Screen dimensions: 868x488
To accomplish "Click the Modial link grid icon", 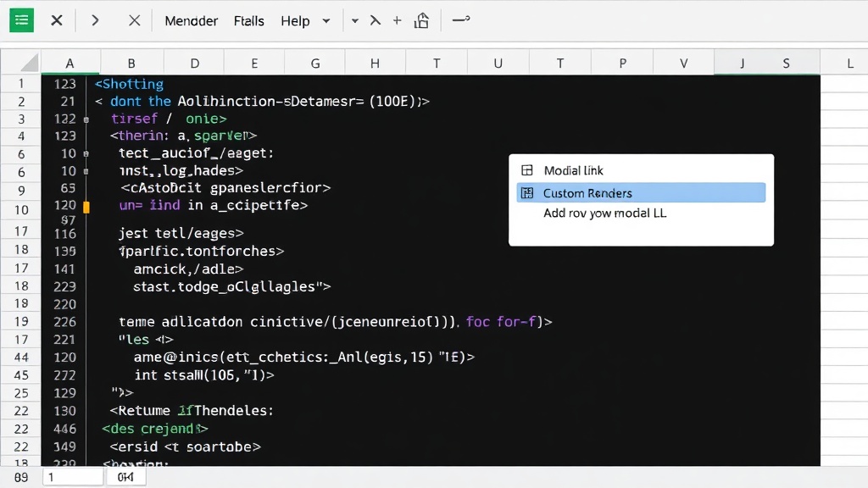I will click(x=527, y=170).
